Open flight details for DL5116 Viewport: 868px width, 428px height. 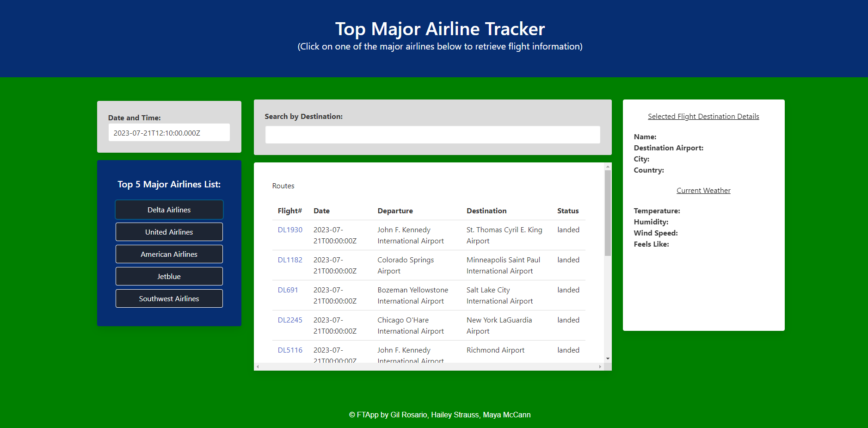pos(289,350)
